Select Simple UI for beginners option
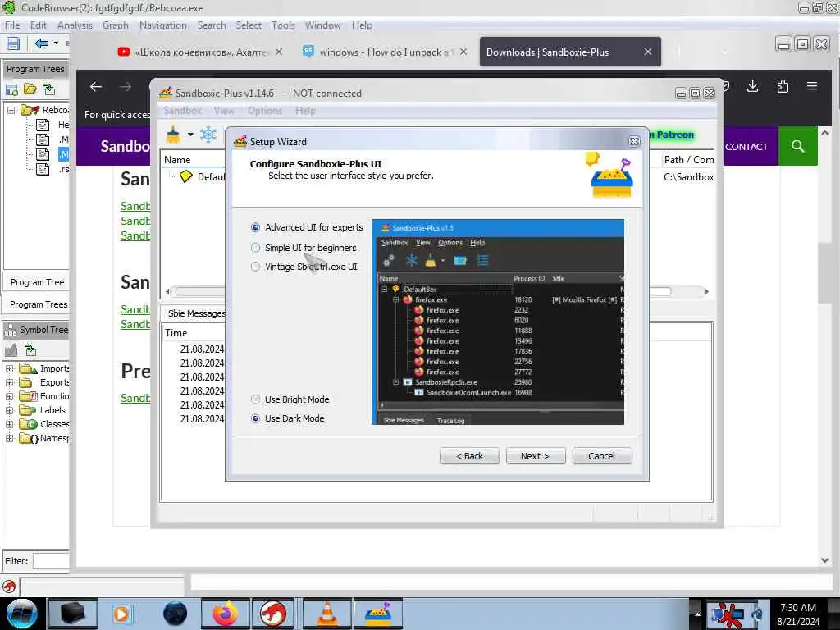The width and height of the screenshot is (840, 630). (x=304, y=248)
